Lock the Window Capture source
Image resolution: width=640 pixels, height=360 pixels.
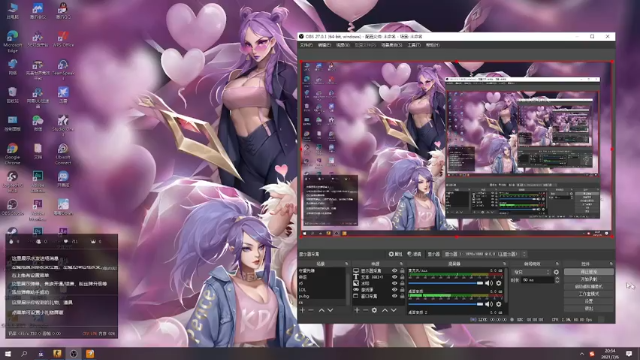coord(402,296)
